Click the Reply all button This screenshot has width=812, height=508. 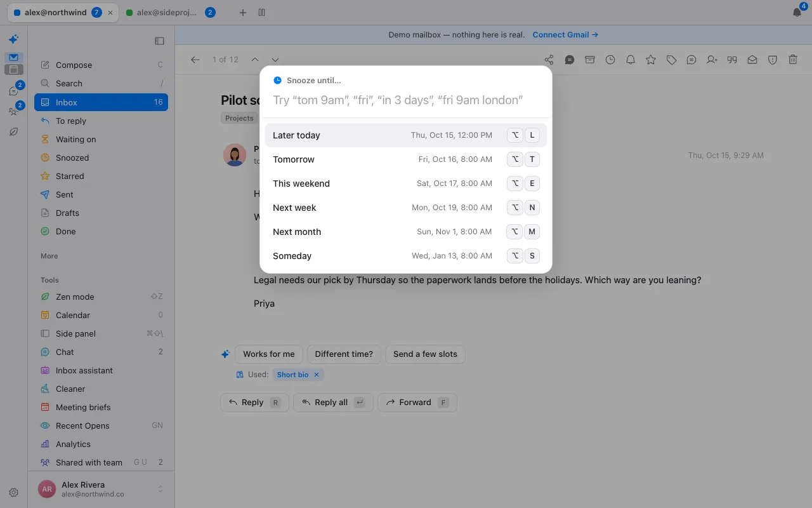coord(333,403)
